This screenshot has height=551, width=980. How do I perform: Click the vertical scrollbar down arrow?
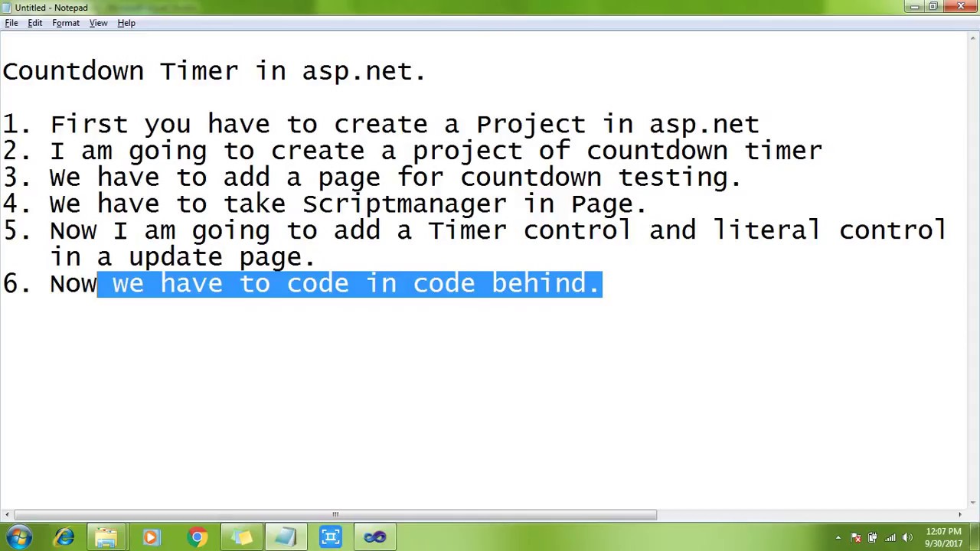[x=973, y=503]
